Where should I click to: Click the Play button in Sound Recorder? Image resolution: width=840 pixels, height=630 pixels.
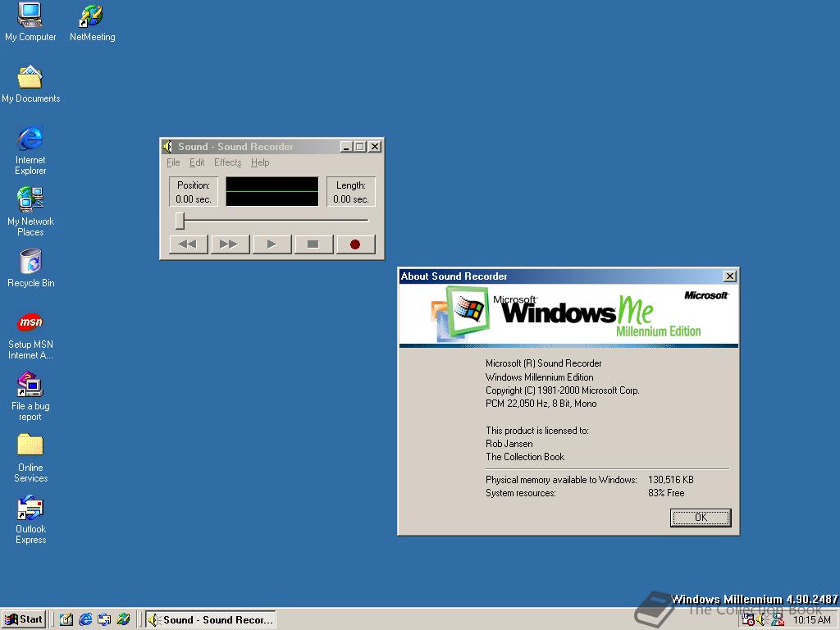[272, 244]
